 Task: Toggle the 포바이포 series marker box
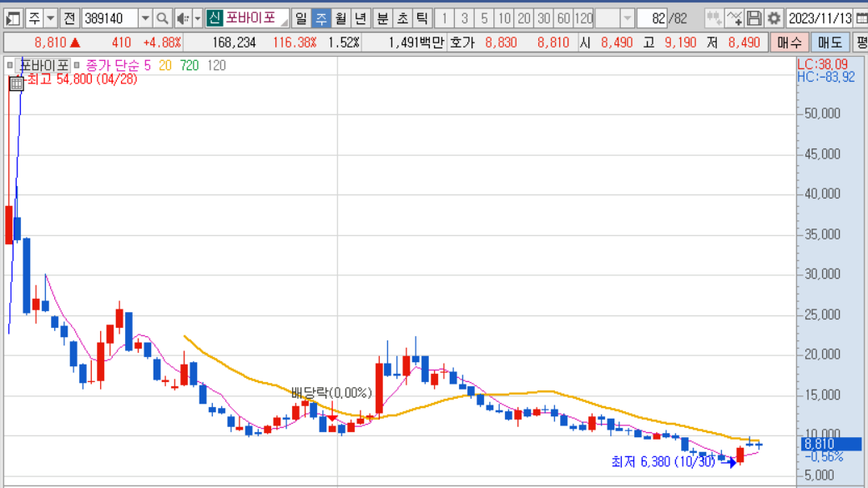click(9, 65)
